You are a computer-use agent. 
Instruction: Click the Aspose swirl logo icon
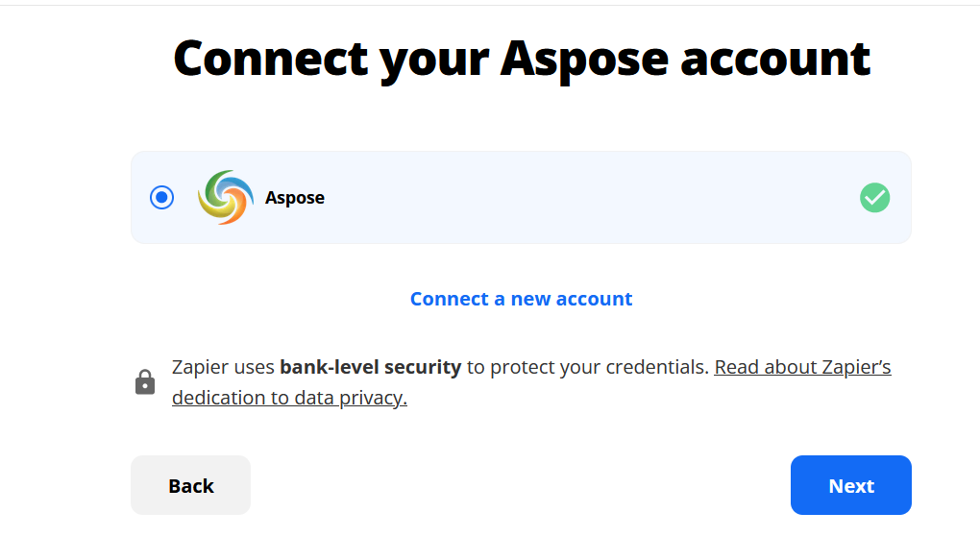(226, 198)
